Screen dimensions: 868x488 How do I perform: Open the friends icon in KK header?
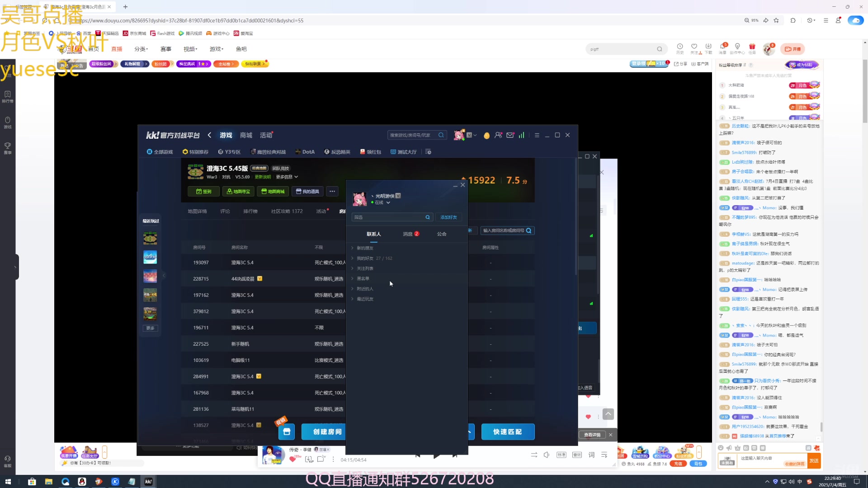click(x=498, y=135)
